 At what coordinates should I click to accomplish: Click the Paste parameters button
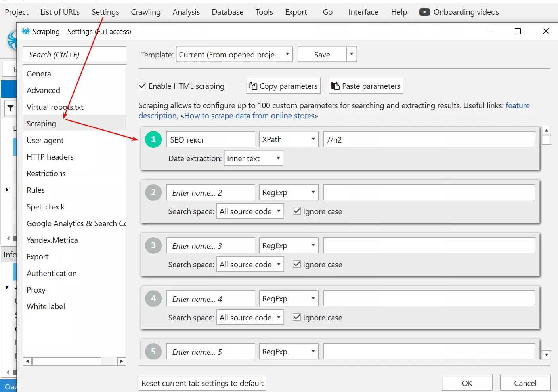click(x=366, y=86)
